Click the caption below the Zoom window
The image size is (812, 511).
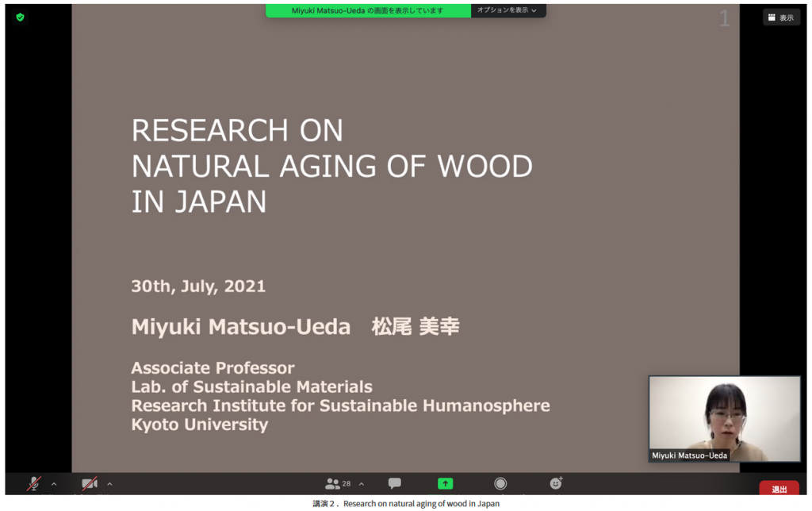[406, 503]
